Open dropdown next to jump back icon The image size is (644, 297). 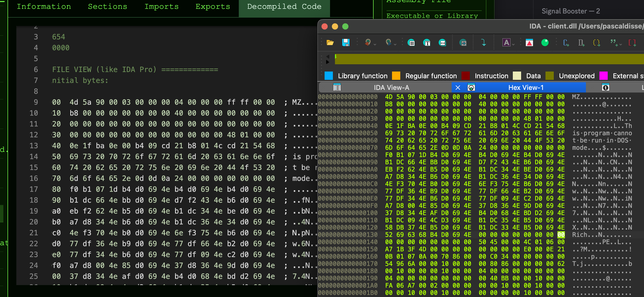tap(375, 45)
